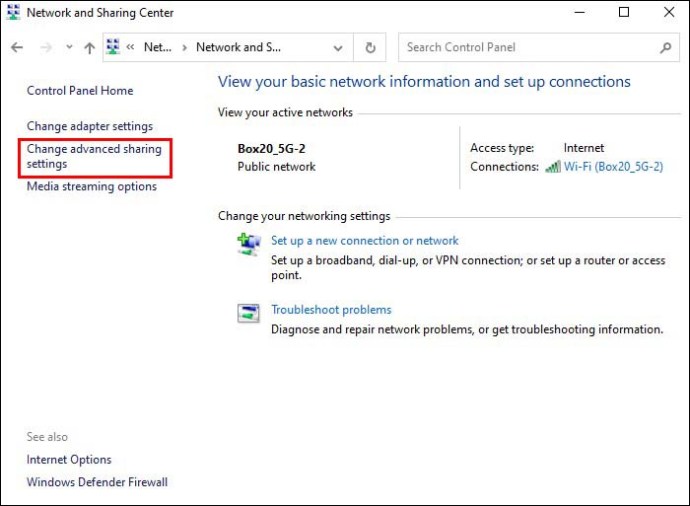Click the Troubleshoot problems icon
Image resolution: width=690 pixels, height=506 pixels.
[248, 313]
